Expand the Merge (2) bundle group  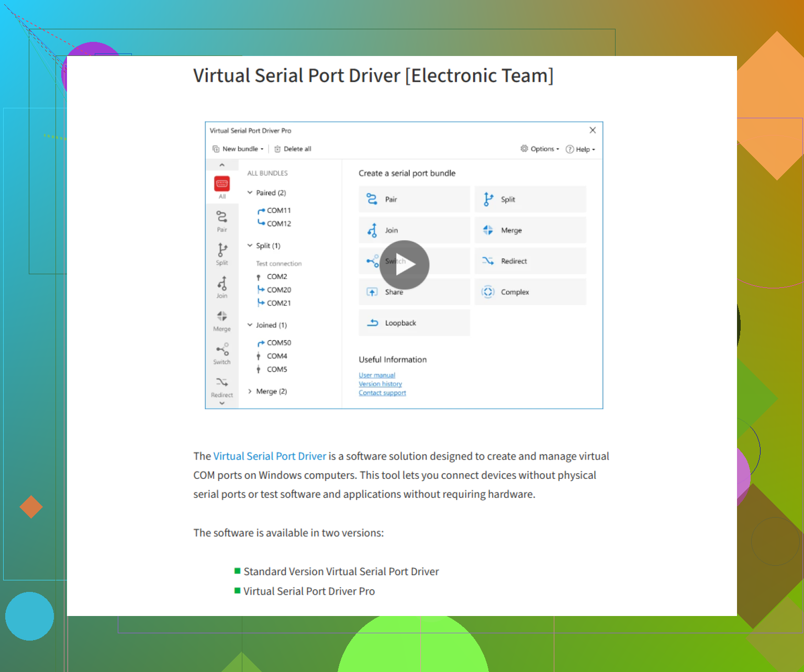[x=250, y=391]
